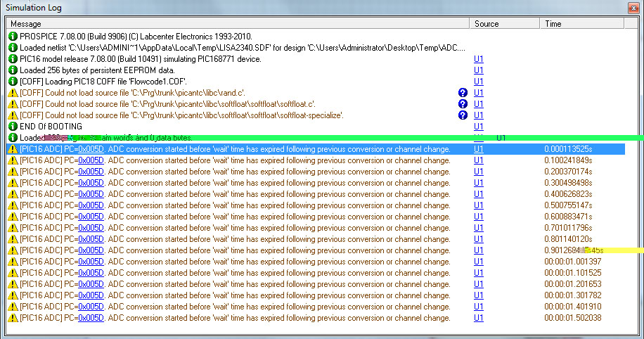Screen dimensions: 644x339
Task: Select ADC warning message text in 00:00:01.301782 row
Action: coord(235,295)
